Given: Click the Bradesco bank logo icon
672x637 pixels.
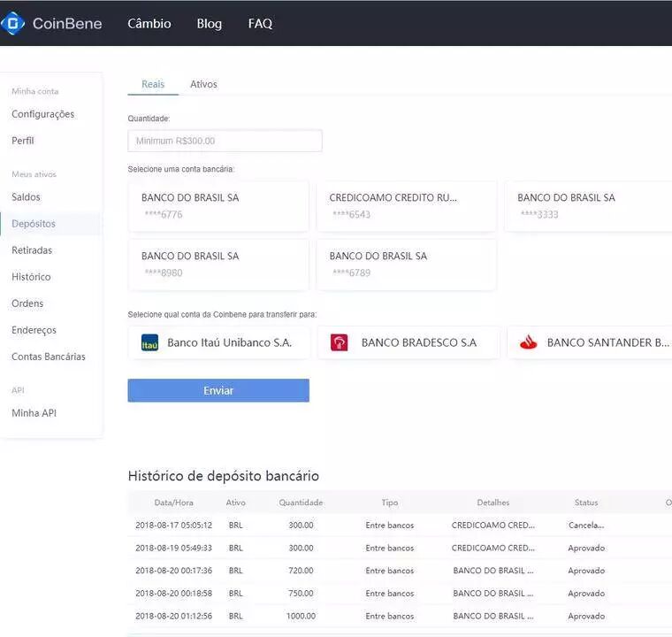Looking at the screenshot, I should point(339,342).
